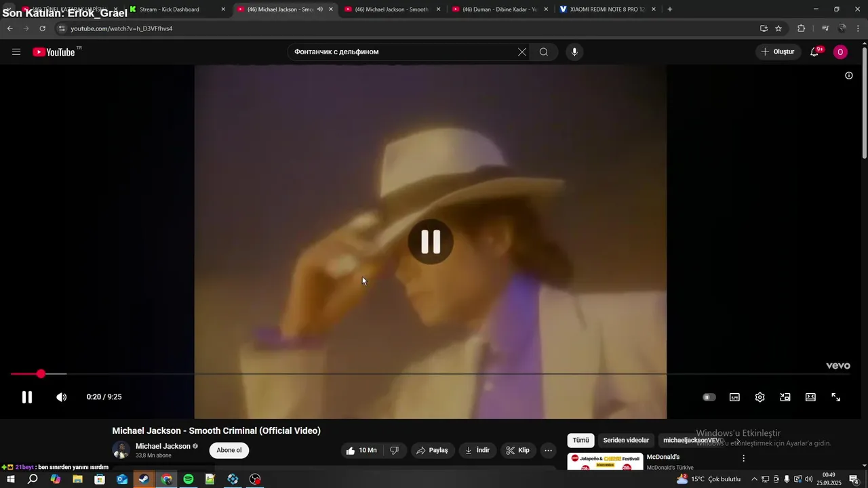
Task: Open more actions three-dot menu
Action: (549, 450)
